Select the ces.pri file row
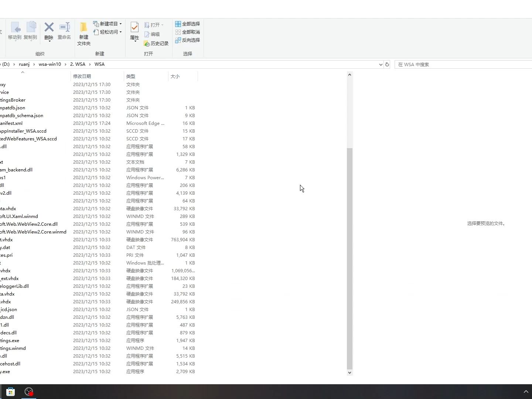The image size is (532, 399). coord(98,255)
